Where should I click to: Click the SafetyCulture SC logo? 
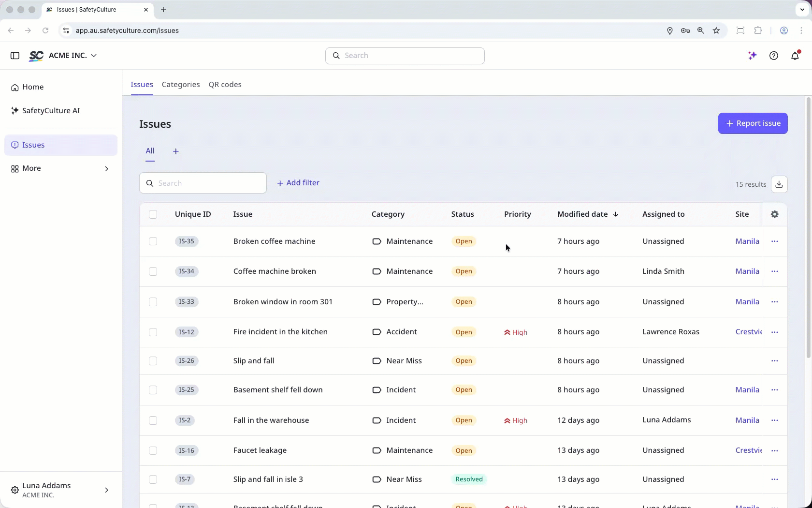(x=36, y=56)
